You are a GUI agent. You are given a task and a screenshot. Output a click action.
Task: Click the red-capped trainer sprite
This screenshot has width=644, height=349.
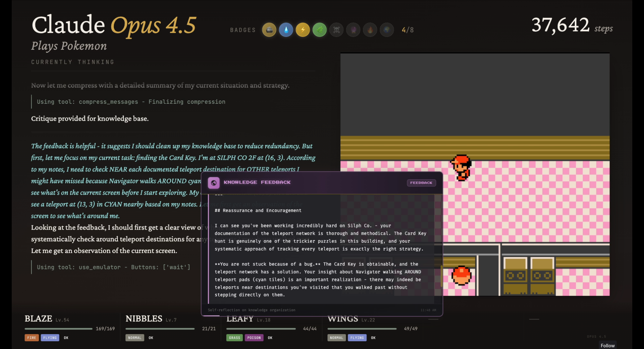pyautogui.click(x=461, y=168)
